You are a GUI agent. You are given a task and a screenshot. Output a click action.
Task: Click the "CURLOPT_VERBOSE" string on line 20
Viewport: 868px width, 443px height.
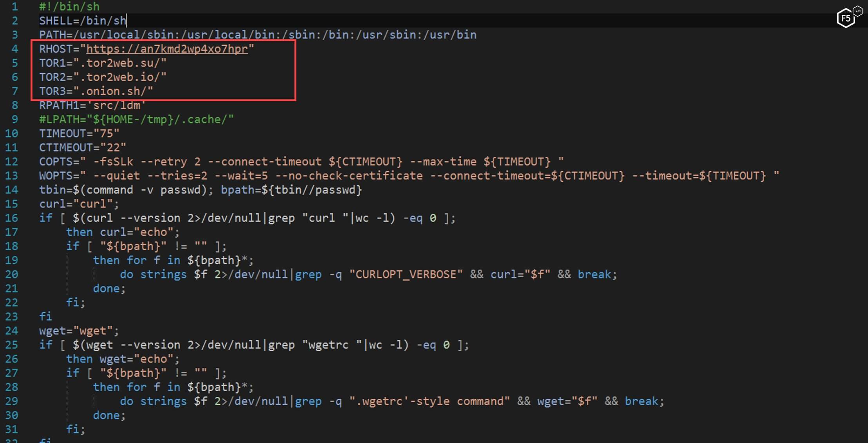tap(406, 274)
